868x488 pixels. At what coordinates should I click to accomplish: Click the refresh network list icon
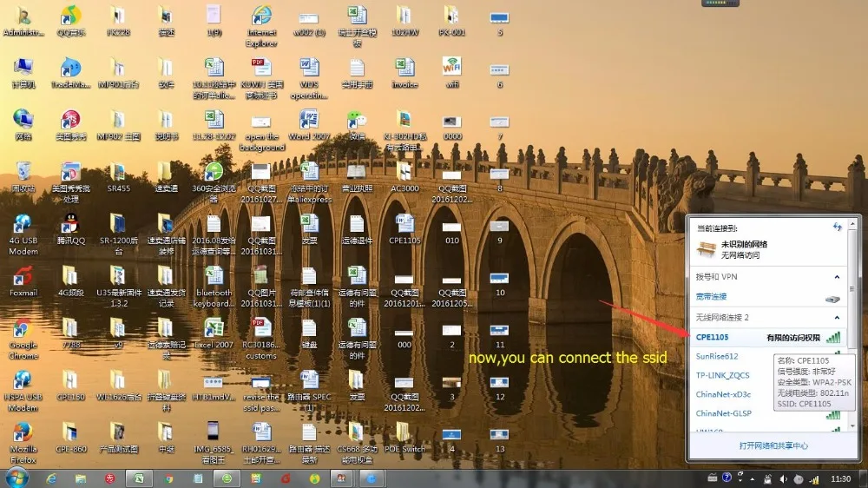pos(837,228)
